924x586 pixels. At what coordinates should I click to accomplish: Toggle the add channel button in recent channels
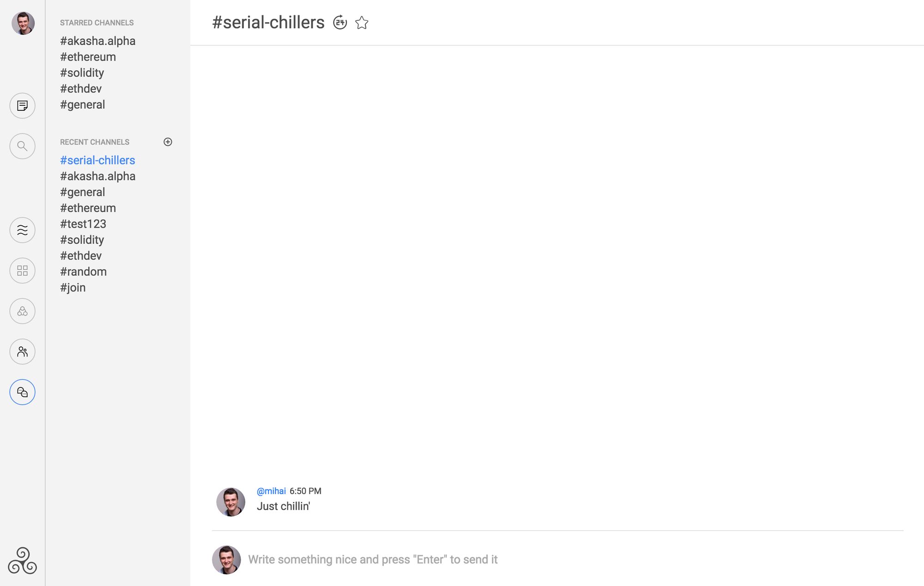click(168, 141)
